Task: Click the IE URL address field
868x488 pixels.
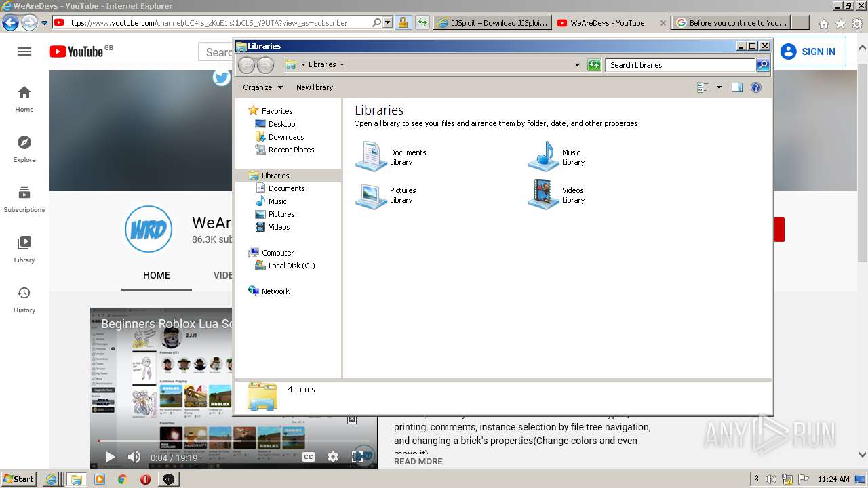Action: coord(218,22)
